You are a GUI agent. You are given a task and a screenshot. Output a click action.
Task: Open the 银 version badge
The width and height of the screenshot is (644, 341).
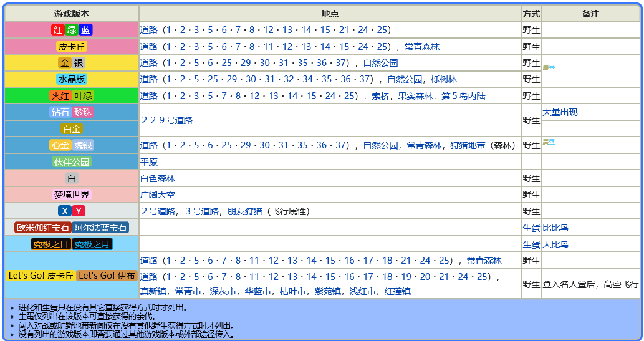click(79, 63)
